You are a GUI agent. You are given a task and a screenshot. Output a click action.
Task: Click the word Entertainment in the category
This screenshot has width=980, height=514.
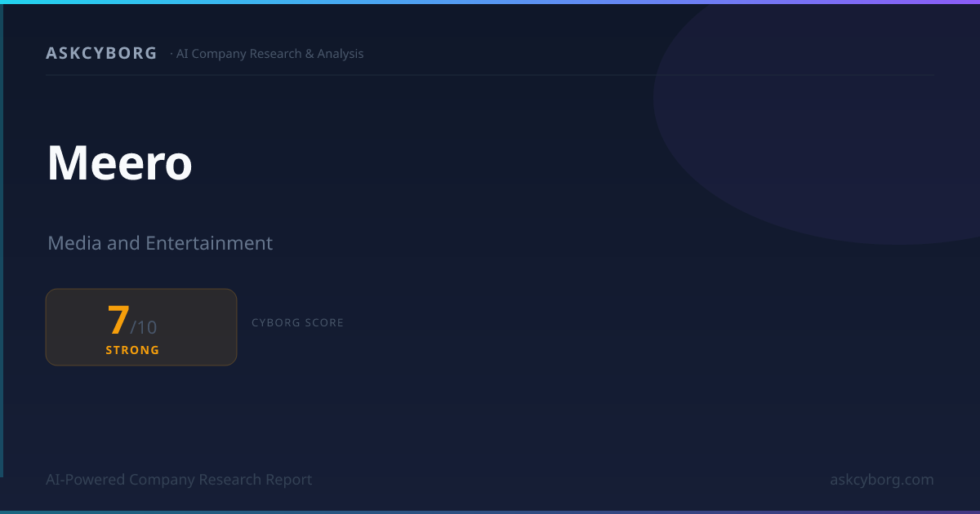coord(209,243)
